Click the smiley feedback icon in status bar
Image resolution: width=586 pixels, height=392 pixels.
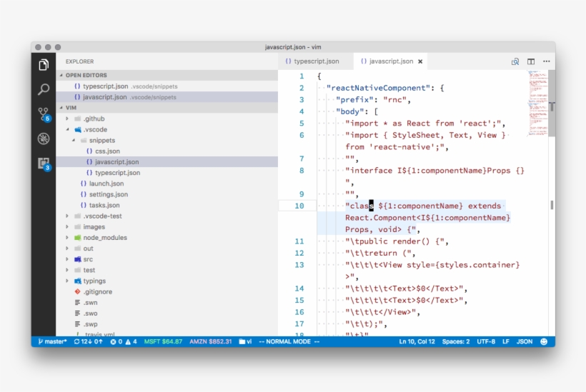click(544, 341)
